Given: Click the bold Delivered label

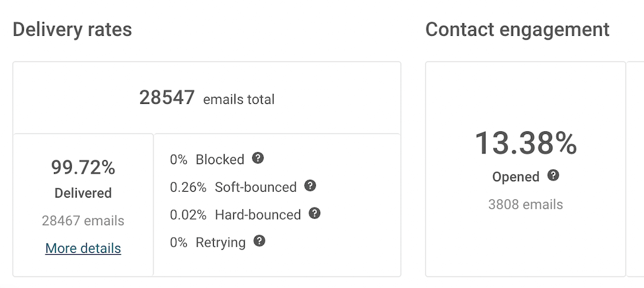Looking at the screenshot, I should pos(83,194).
